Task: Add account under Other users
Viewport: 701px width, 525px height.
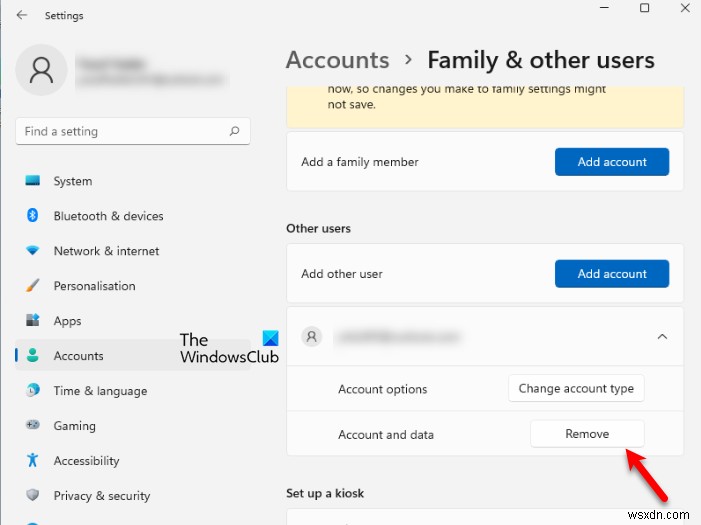Action: point(612,274)
